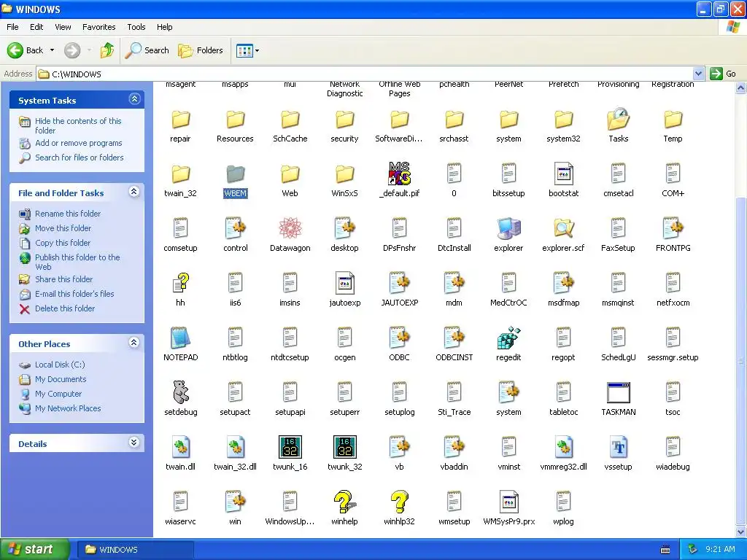747x560 pixels.
Task: Click the Up folder toolbar icon
Action: pyautogui.click(x=107, y=50)
